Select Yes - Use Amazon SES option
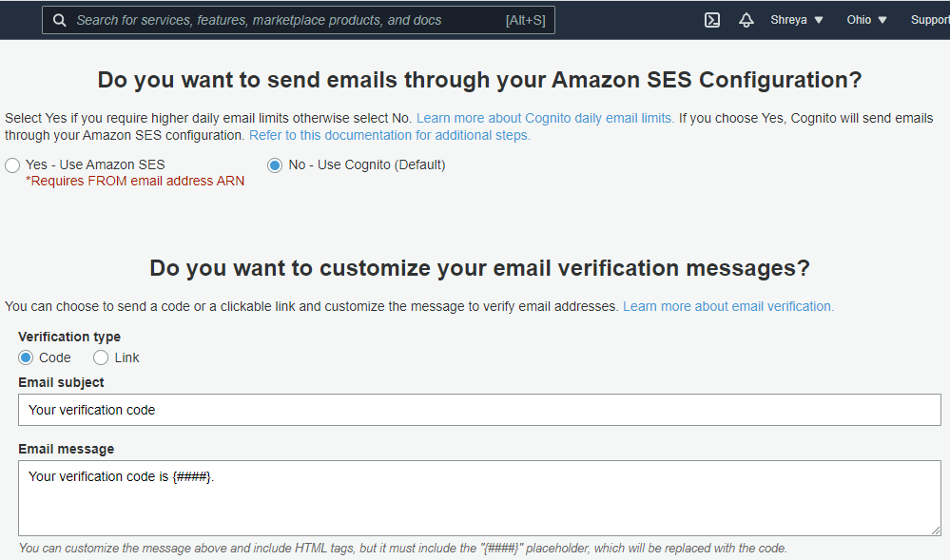The image size is (950, 560). pos(12,165)
